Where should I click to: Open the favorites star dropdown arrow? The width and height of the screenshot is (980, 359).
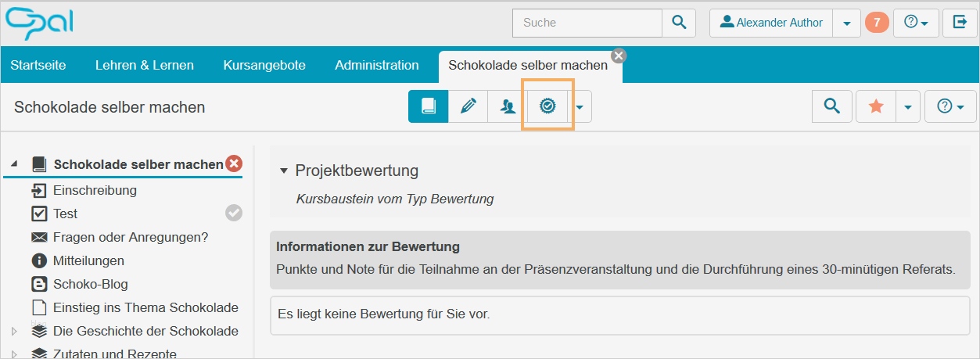click(907, 106)
